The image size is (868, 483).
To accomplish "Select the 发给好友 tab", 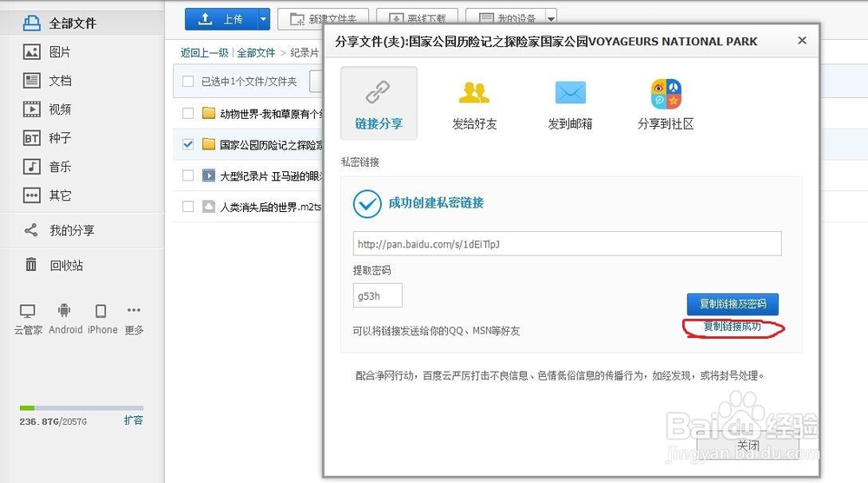I will click(x=475, y=105).
